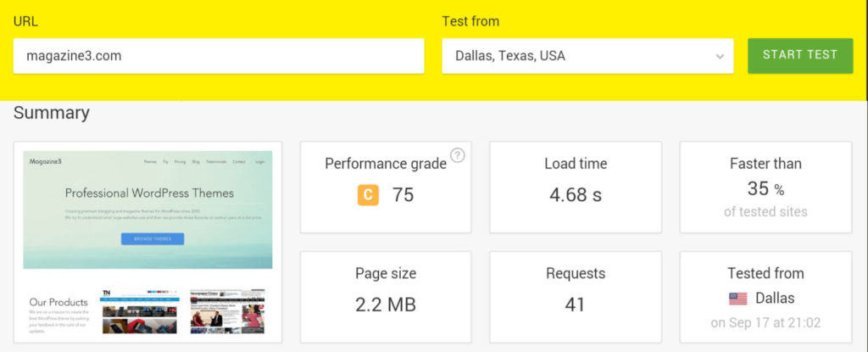868x352 pixels.
Task: Click the Magazine3 logo in the thumbnail
Action: click(46, 161)
